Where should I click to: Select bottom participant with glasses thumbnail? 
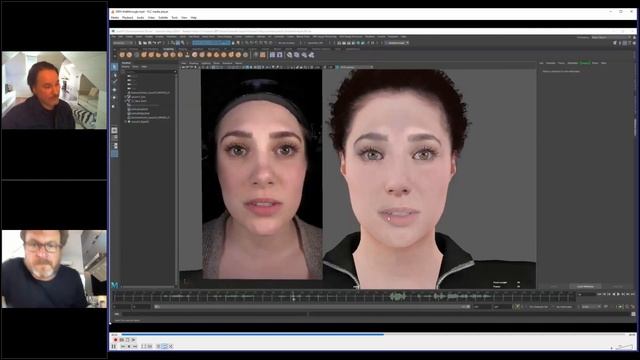click(54, 269)
